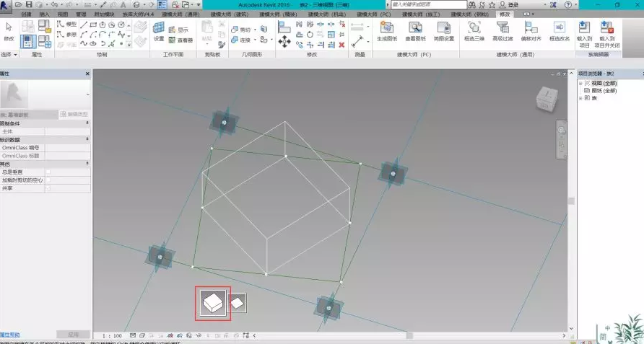Close the 属性 properties panel
Viewport: 644px width, 344px height.
87,74
